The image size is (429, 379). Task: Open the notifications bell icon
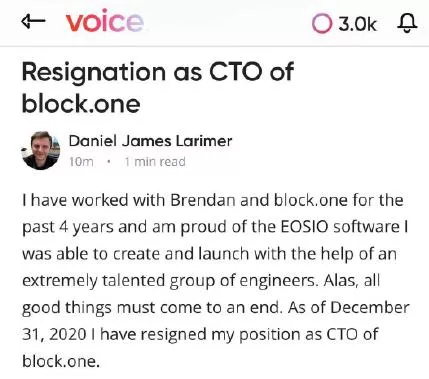tap(407, 23)
